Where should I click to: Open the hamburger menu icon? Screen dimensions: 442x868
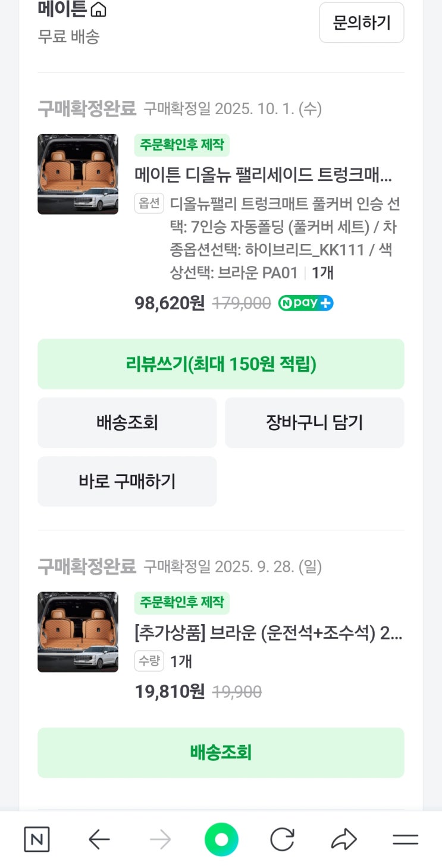click(406, 840)
